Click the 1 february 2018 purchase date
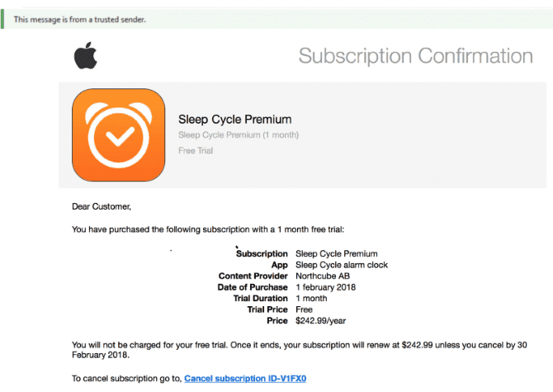This screenshot has height=392, width=553. [x=325, y=287]
